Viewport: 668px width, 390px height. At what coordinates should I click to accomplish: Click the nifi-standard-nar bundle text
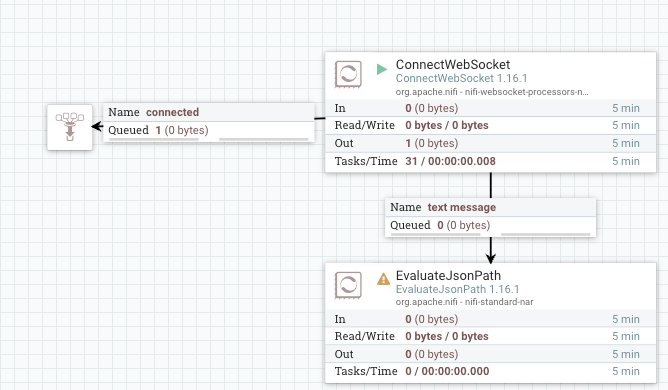(464, 302)
